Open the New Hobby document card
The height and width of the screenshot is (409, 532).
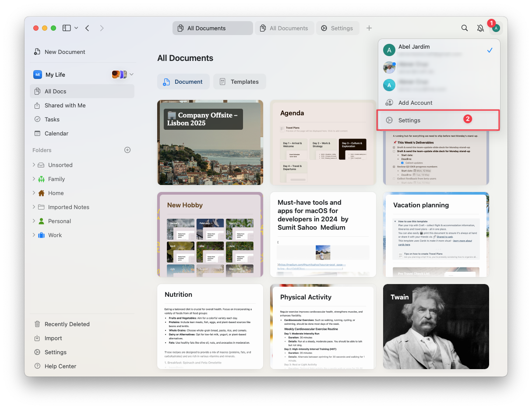[x=210, y=235]
